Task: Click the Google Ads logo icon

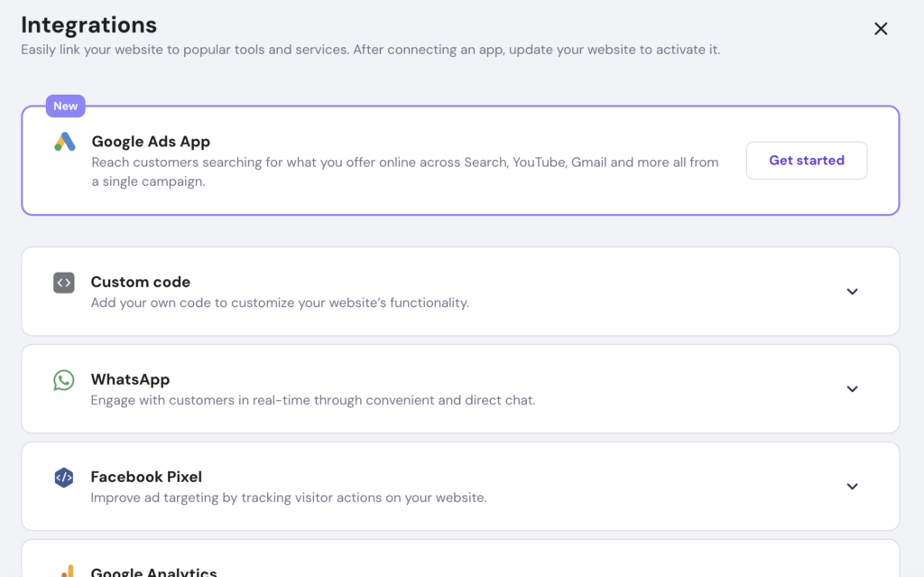Action: [x=64, y=142]
